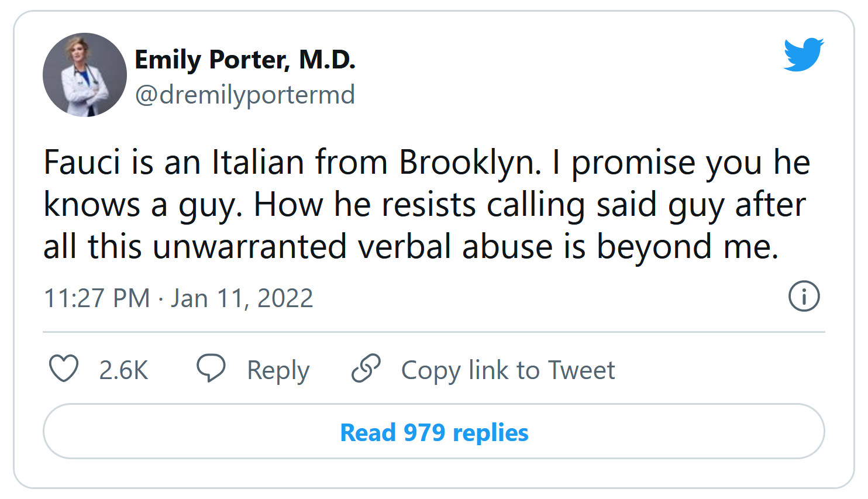This screenshot has width=868, height=499.
Task: Click the 11:27 PM time link
Action: tap(97, 298)
